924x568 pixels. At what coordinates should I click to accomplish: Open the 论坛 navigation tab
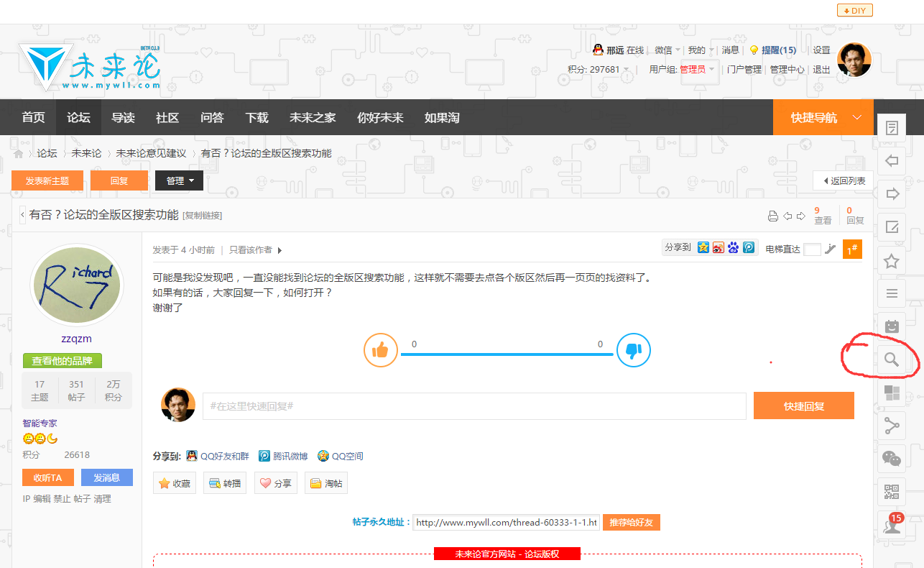pos(78,117)
